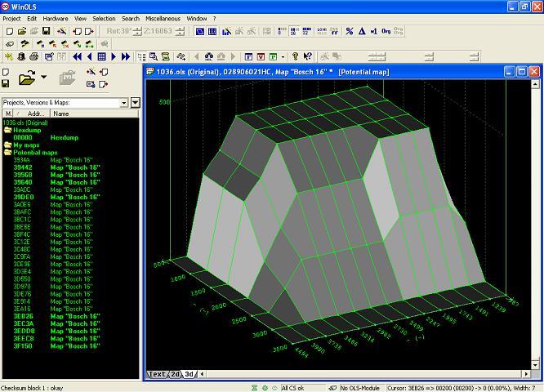
Task: Click the blue r toolbar icon
Action: tap(248, 56)
